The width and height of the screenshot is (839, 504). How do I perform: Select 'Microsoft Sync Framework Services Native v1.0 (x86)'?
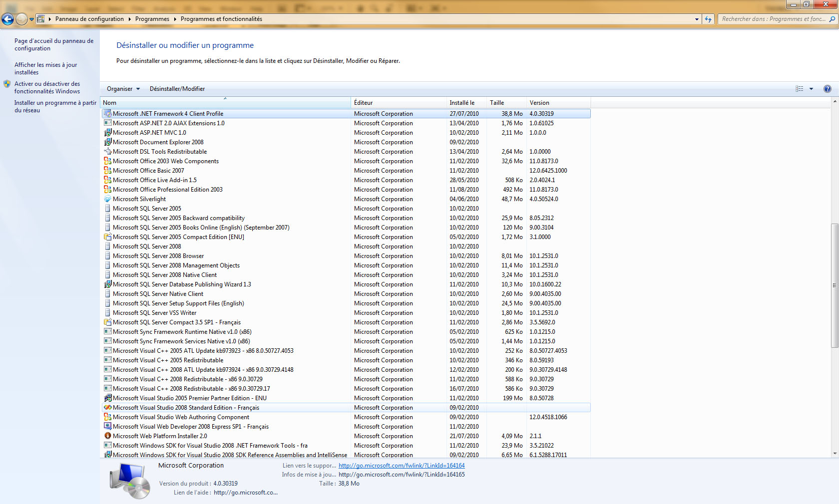coord(346,341)
